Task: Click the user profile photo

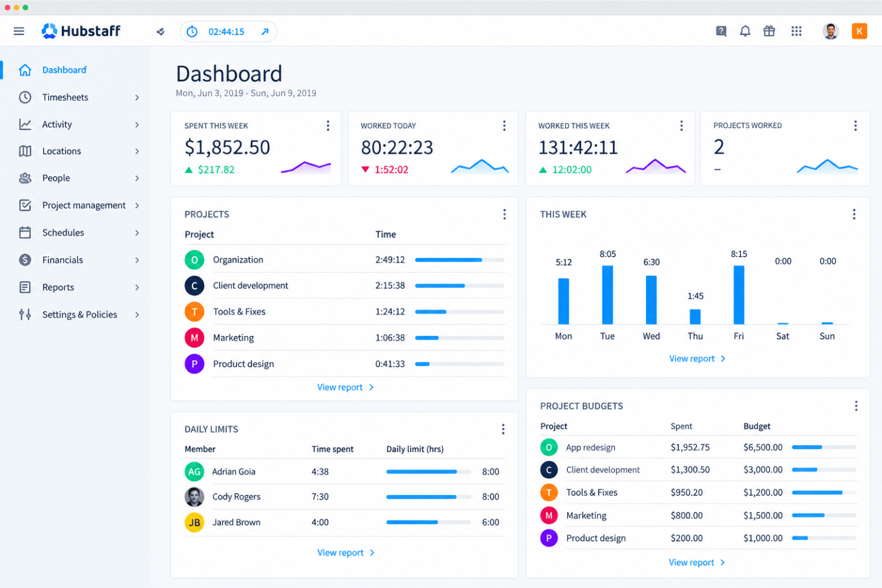Action: point(831,31)
